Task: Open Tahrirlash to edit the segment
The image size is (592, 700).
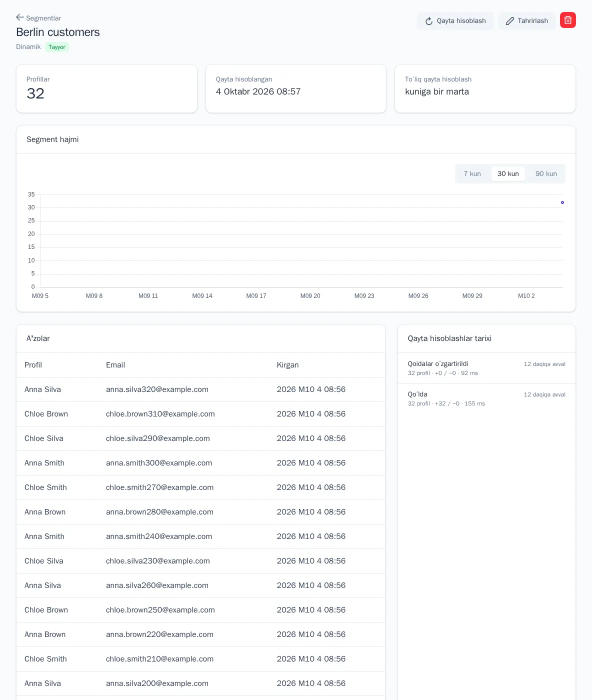Action: [x=527, y=21]
